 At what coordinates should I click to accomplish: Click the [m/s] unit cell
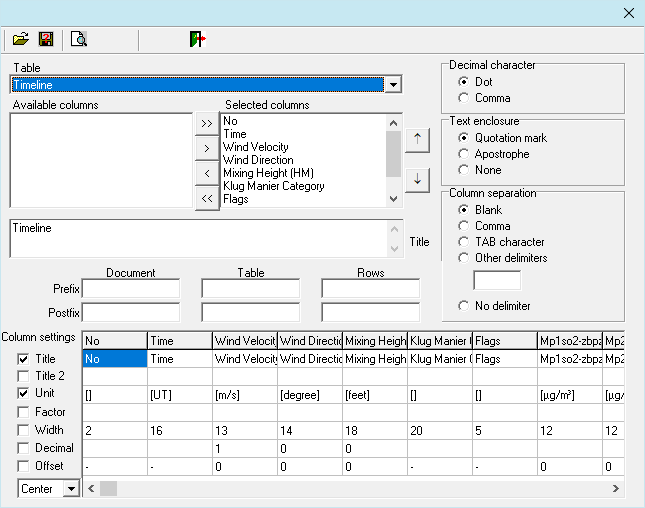(x=245, y=395)
